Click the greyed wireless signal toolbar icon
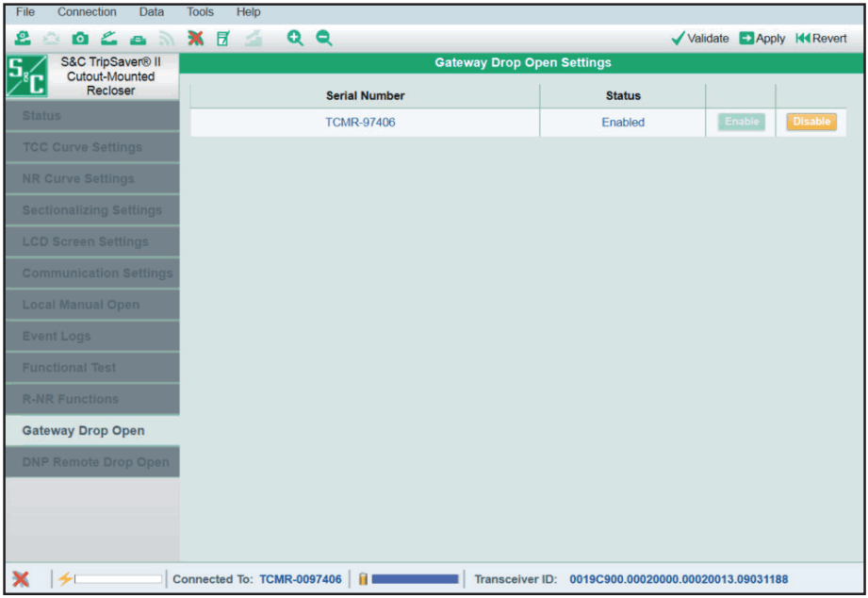 (x=167, y=39)
